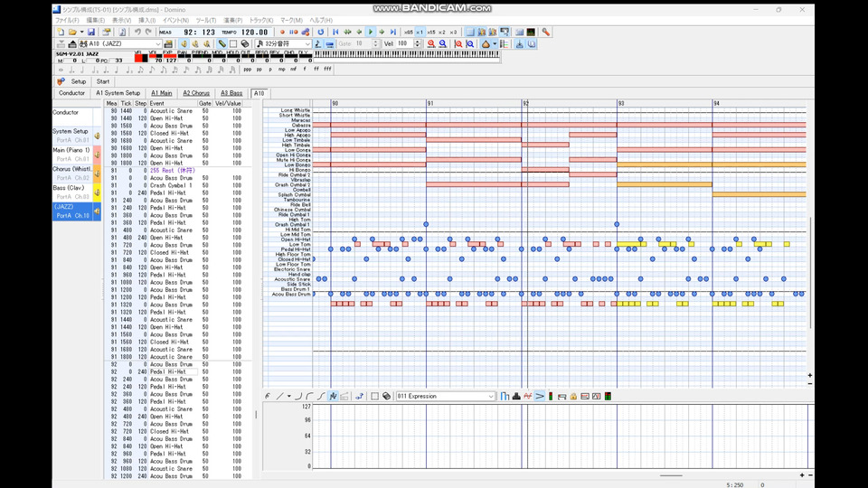
Task: Expand the line tool dropdown arrow in the controller toolbar
Action: pos(289,396)
